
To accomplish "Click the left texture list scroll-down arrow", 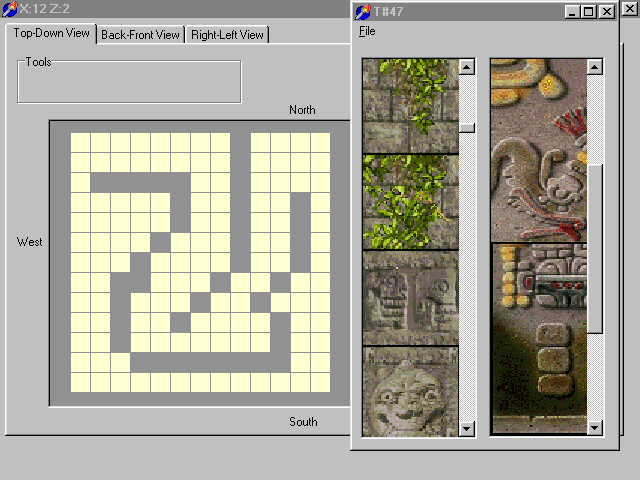I will tap(467, 429).
